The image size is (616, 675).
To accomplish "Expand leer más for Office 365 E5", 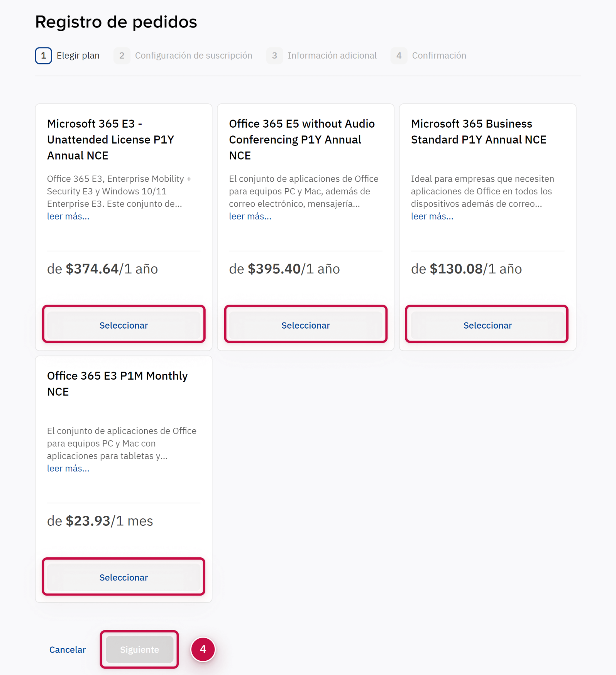I will (250, 216).
